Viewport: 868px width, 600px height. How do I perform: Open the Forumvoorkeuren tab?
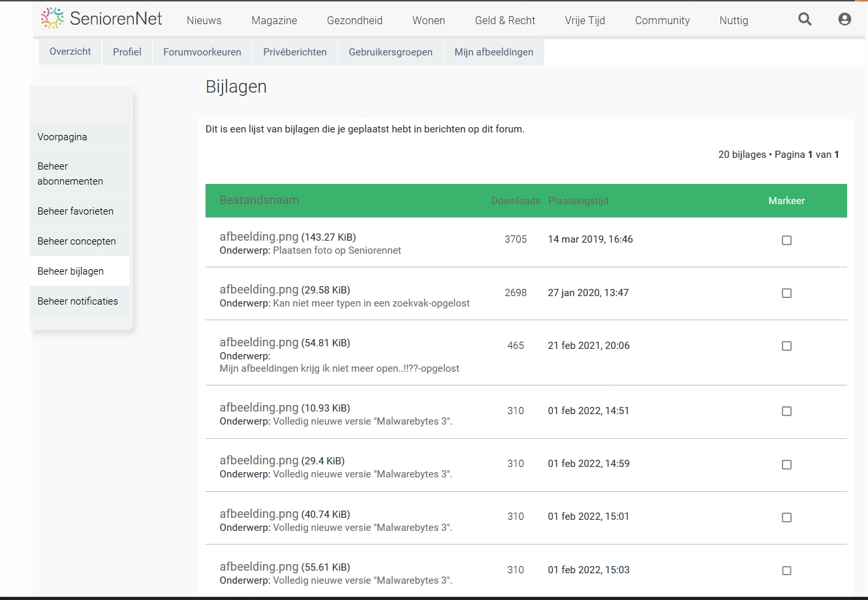(x=202, y=52)
